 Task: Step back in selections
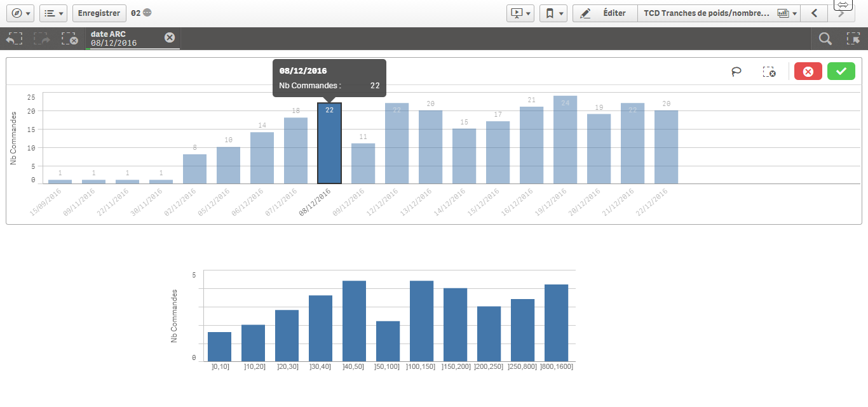point(14,39)
